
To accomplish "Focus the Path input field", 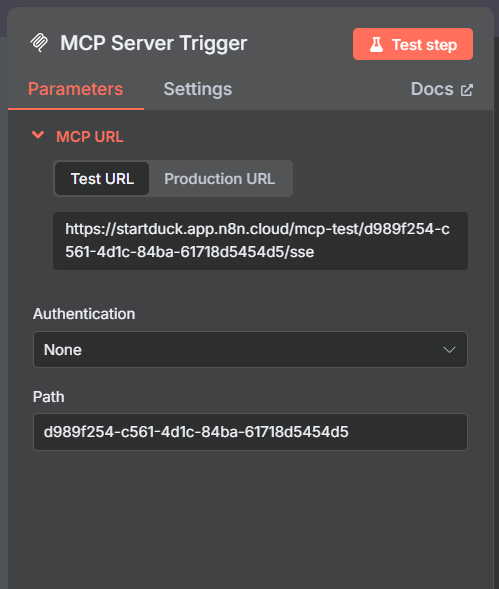I will pyautogui.click(x=250, y=432).
